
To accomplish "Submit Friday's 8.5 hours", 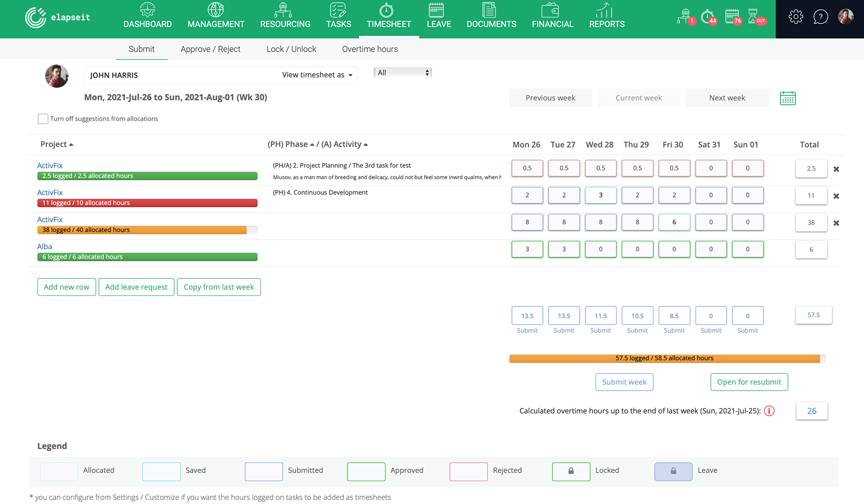I will pyautogui.click(x=674, y=330).
